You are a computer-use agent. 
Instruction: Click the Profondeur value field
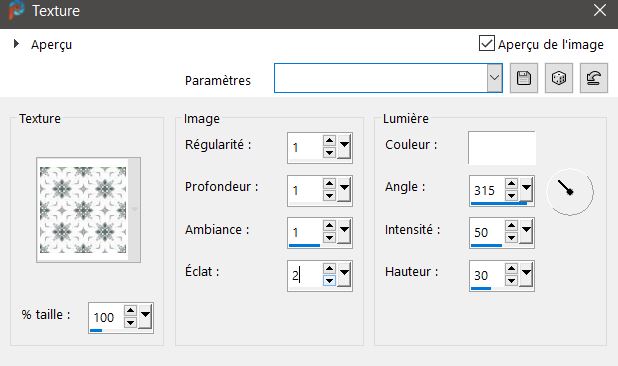pos(305,191)
